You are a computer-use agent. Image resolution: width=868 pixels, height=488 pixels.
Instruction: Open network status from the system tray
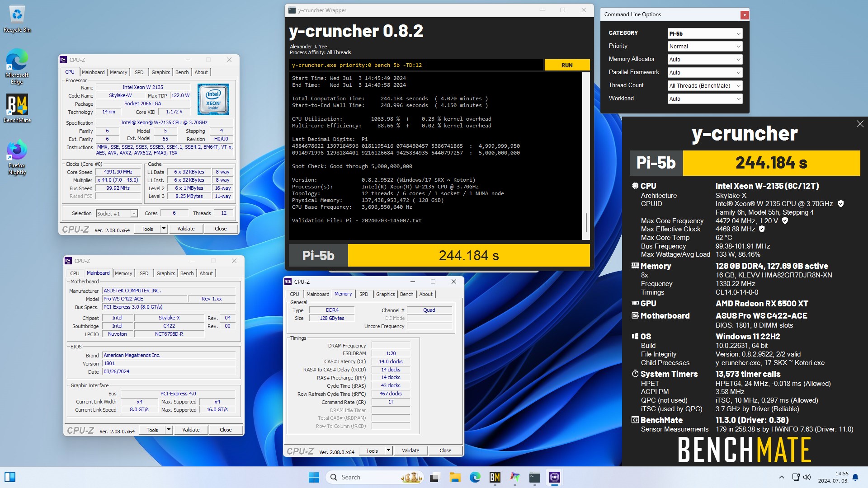pyautogui.click(x=796, y=477)
